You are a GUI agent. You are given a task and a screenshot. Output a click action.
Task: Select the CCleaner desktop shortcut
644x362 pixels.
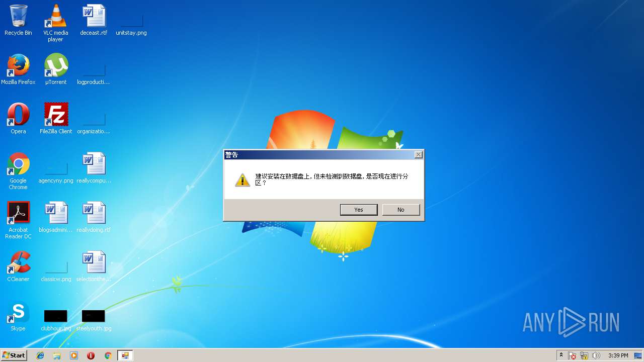[18, 266]
